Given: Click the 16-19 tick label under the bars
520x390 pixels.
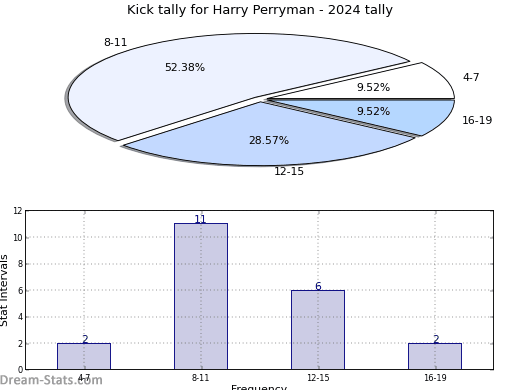Looking at the screenshot, I should pyautogui.click(x=435, y=378).
